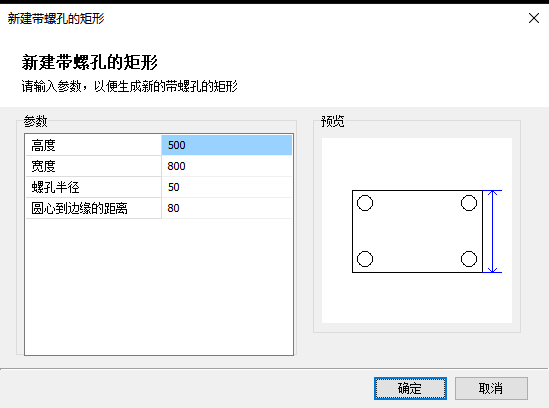Select the 高度 parameter name cell

click(93, 145)
